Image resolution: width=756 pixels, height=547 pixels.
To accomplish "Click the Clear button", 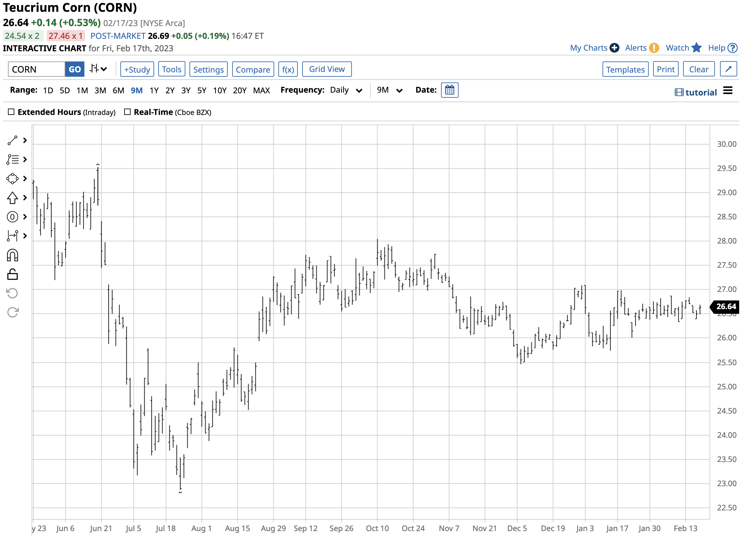I will [699, 69].
